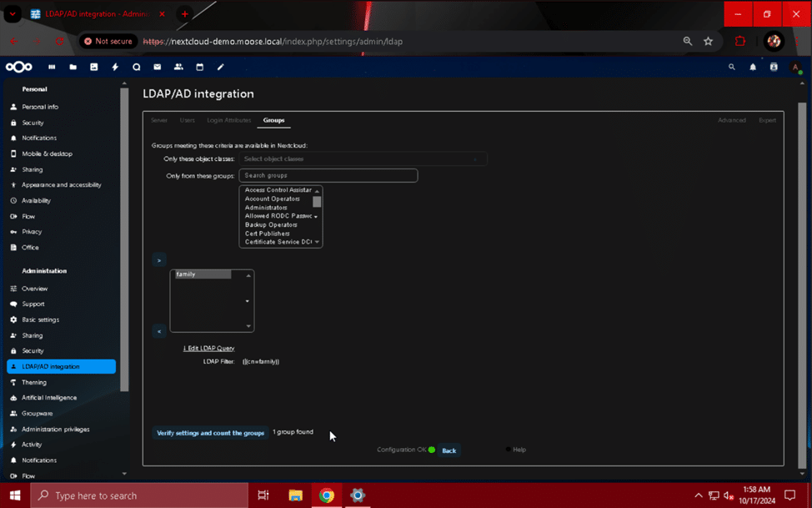Viewport: 812px width, 508px height.
Task: Open the Notes pencil icon
Action: click(x=221, y=67)
